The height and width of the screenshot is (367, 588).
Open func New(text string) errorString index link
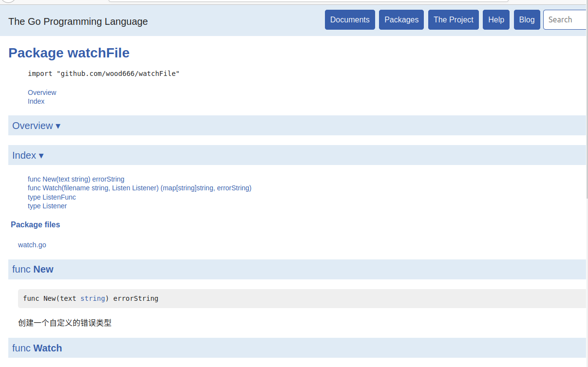coord(76,179)
